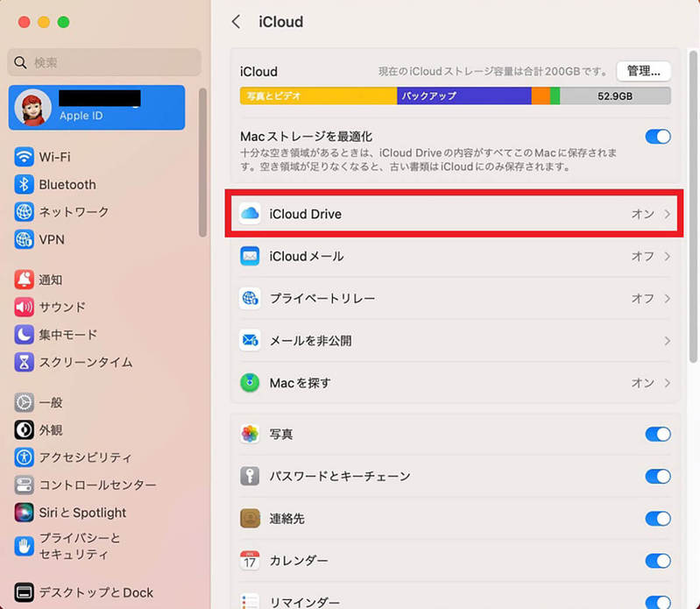Open the 外観 appearance icon
This screenshot has height=609, width=700.
[24, 430]
